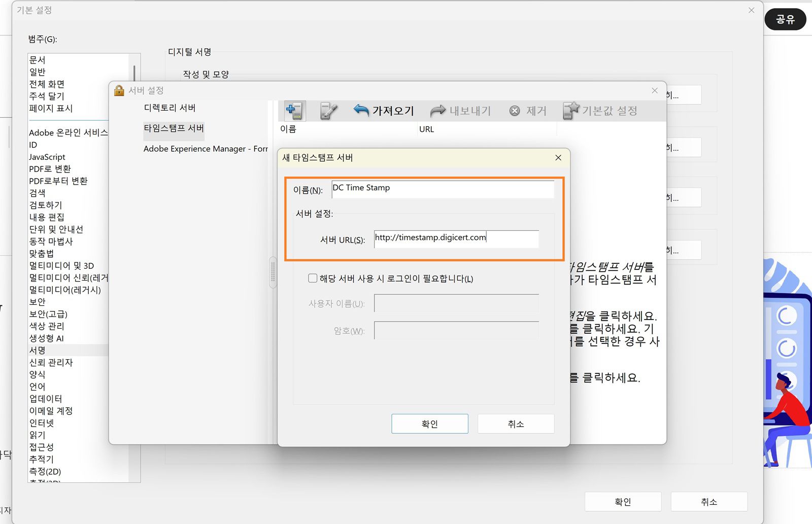
Task: Enable the login required checkbox
Action: click(x=313, y=278)
